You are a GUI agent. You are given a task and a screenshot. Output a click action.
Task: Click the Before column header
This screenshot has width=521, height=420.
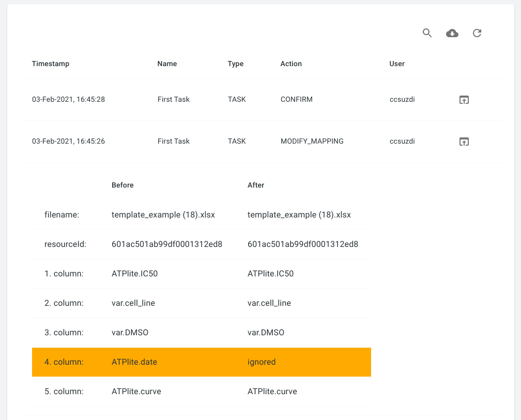(x=122, y=184)
